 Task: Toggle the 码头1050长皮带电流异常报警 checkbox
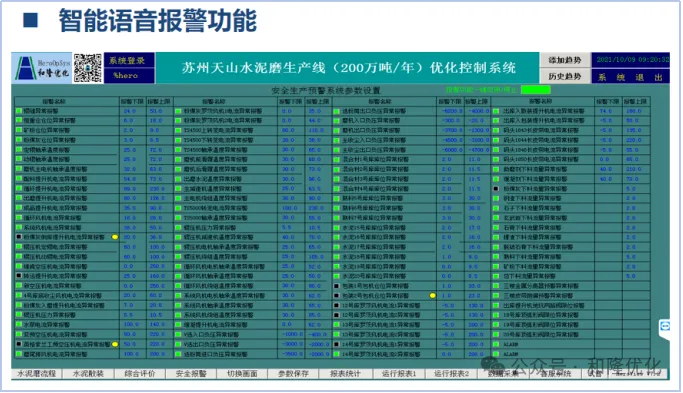[496, 159]
